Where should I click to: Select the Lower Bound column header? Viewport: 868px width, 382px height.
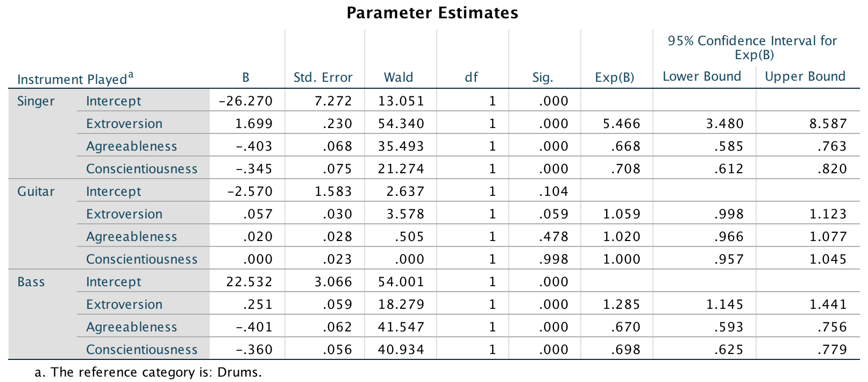[702, 76]
